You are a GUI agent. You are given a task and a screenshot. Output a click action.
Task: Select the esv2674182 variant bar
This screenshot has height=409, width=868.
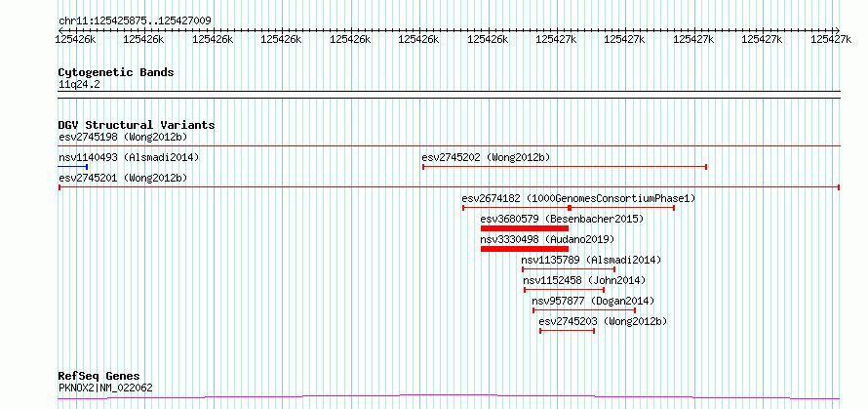[x=569, y=208]
